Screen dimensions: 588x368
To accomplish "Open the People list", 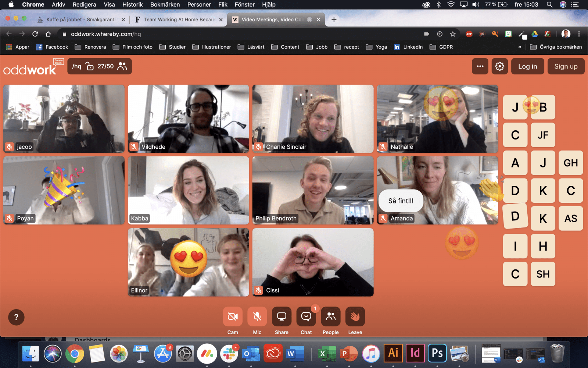I will (x=330, y=316).
